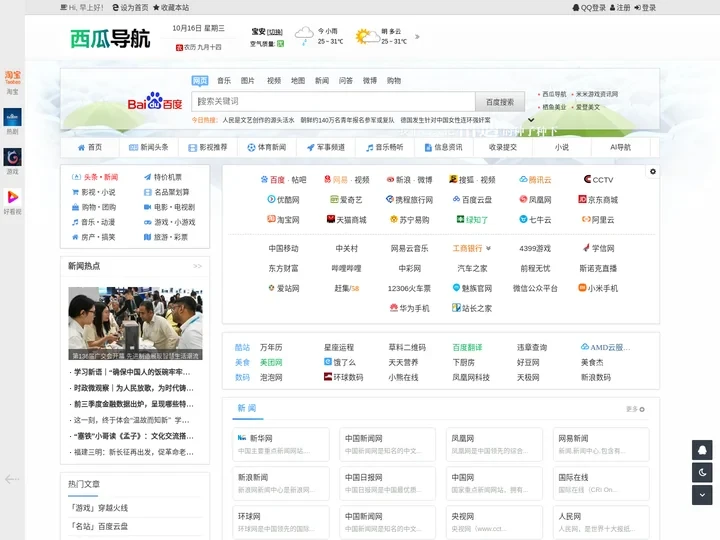Expand the floating down-chevron button
This screenshot has height=540, width=720.
coord(702,495)
